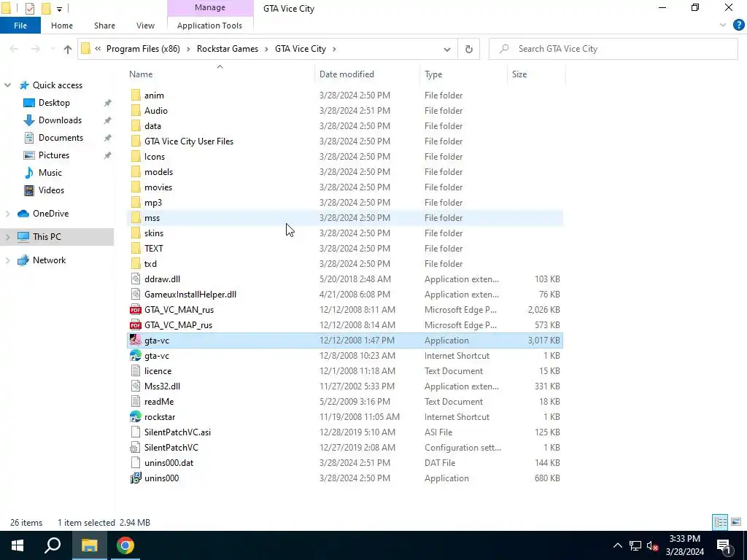Click the rockstar Internet Shortcut icon

click(135, 417)
